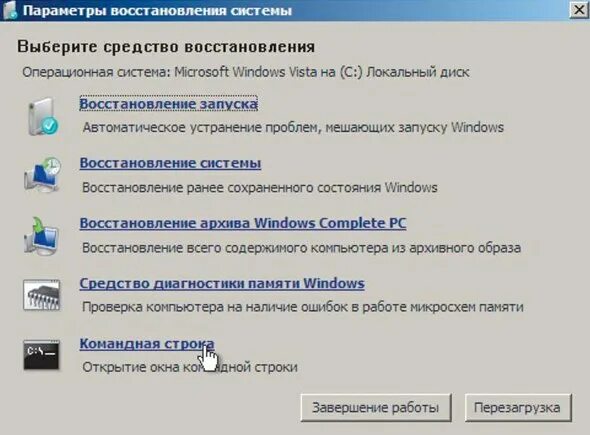The height and width of the screenshot is (435, 590).
Task: Click the Проверка компьютера на наличие ошибок description
Action: tap(303, 307)
